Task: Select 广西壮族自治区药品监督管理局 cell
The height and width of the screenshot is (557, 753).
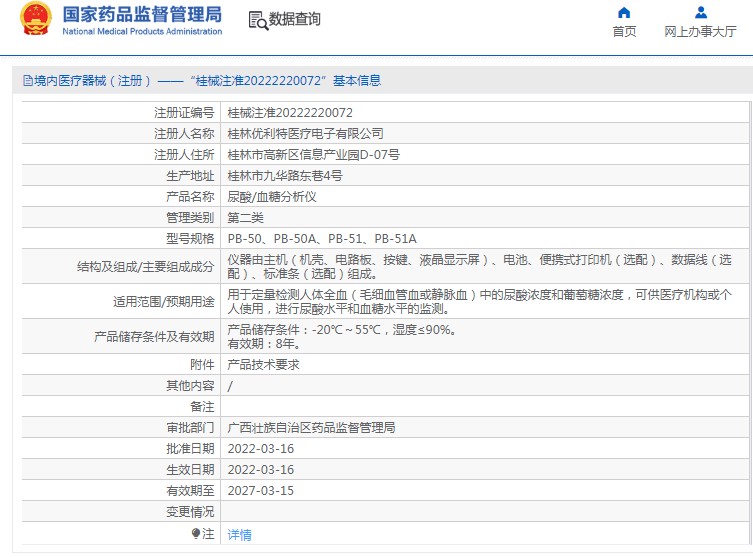Action: pyautogui.click(x=311, y=428)
